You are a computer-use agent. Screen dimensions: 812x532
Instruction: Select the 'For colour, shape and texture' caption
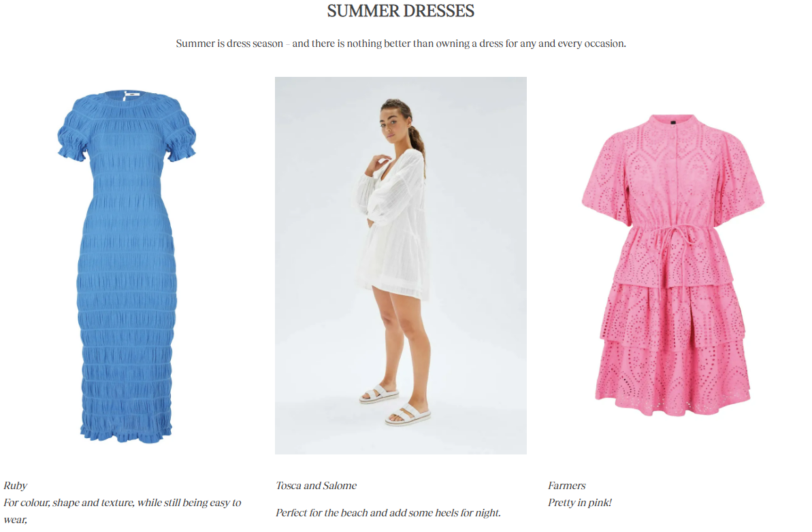pyautogui.click(x=123, y=511)
